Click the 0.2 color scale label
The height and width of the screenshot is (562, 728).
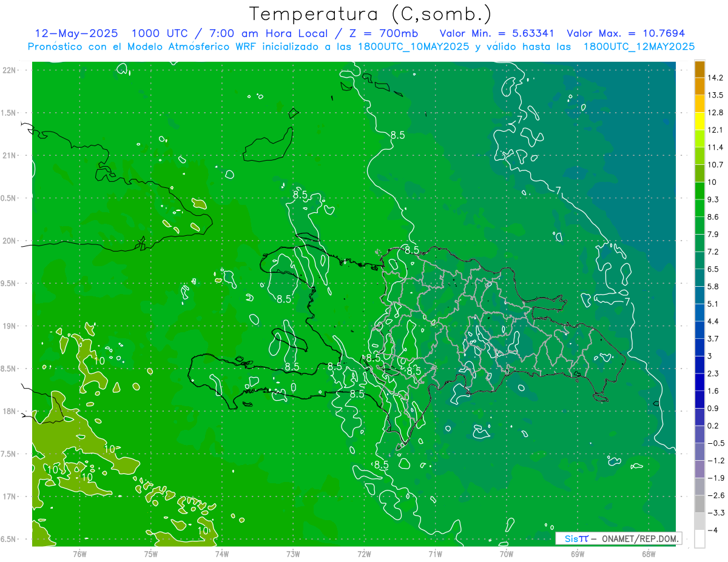point(713,426)
